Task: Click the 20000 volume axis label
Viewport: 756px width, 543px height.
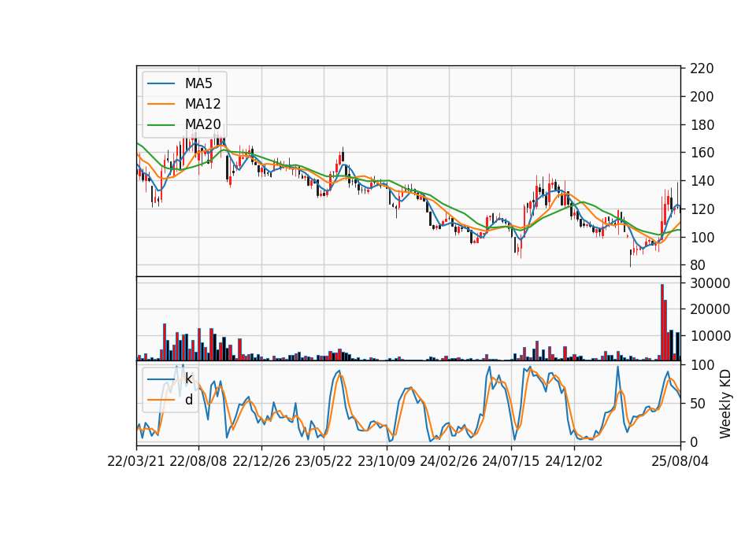Action: (x=710, y=309)
